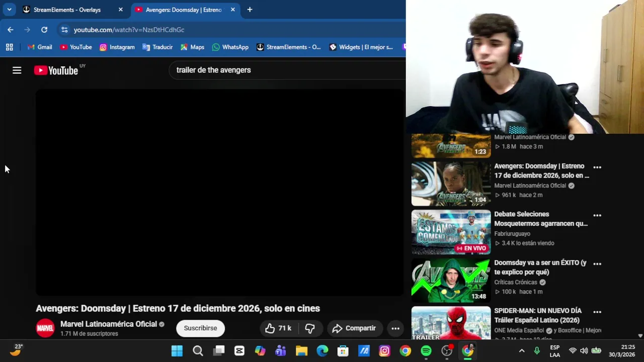Open network Wi-Fi tray icon
Image resolution: width=644 pixels, height=362 pixels.
573,351
